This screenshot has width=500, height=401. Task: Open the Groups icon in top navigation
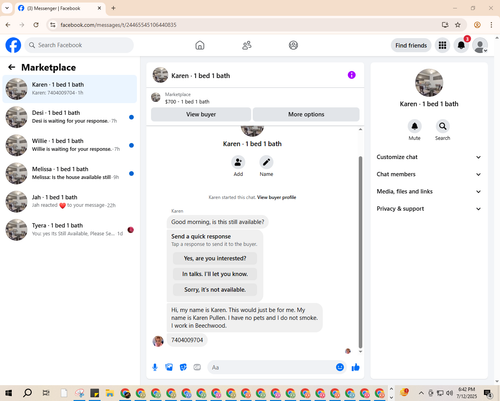click(x=293, y=45)
